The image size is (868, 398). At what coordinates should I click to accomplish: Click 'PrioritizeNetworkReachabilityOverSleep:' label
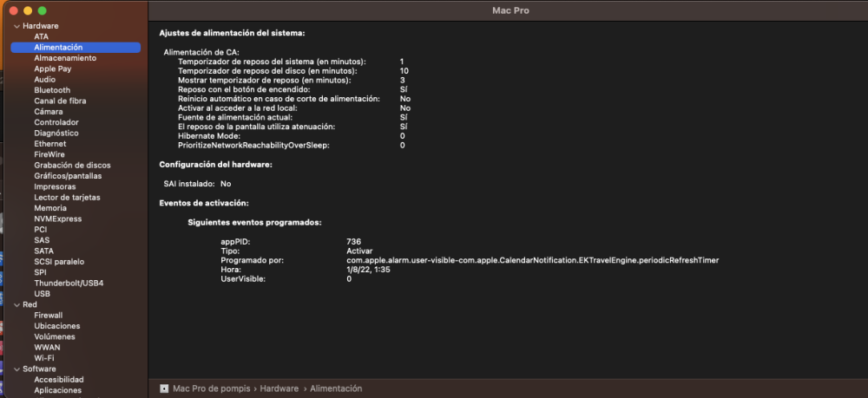tap(253, 146)
